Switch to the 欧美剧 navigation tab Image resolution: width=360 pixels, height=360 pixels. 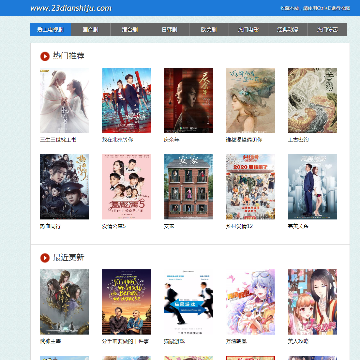tap(209, 30)
